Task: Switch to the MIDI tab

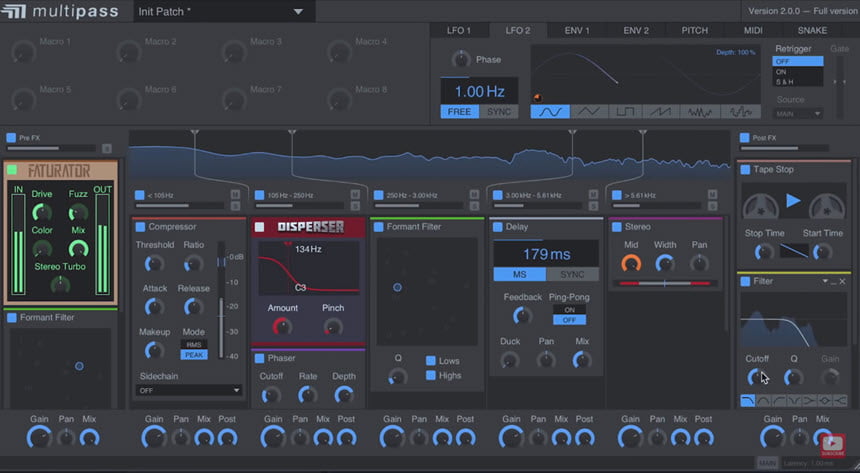Action: point(753,31)
